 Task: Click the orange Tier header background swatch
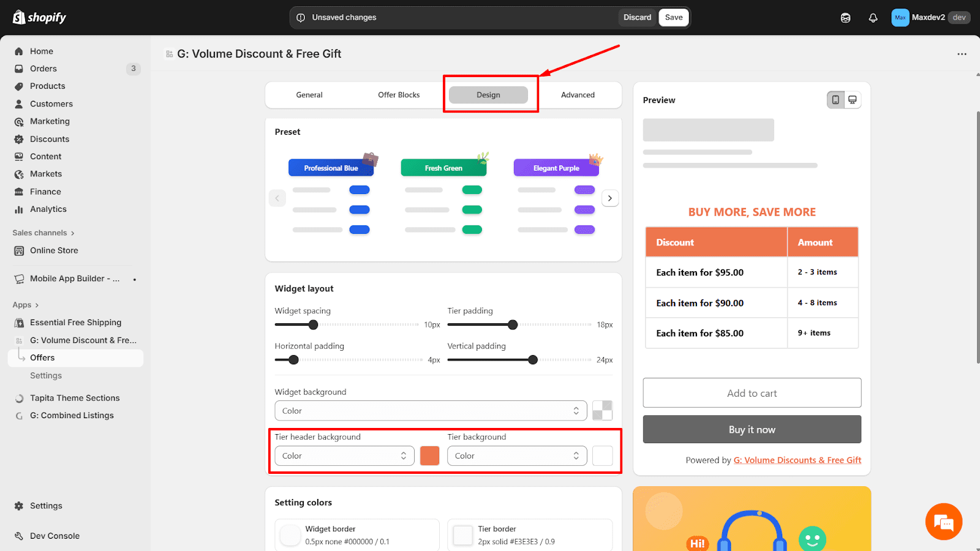(429, 455)
